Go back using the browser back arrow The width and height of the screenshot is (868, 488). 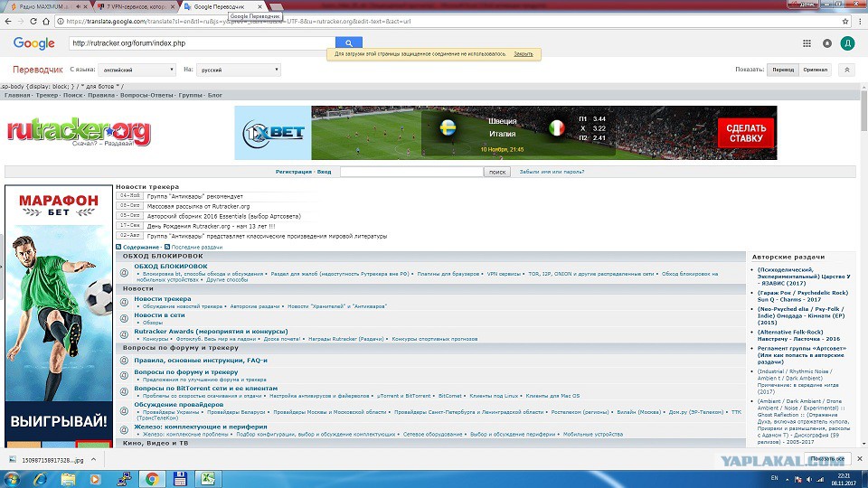pyautogui.click(x=8, y=21)
